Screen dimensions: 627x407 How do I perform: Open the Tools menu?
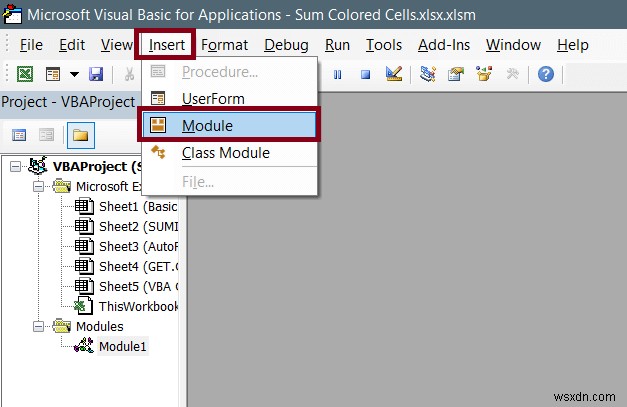tap(384, 45)
